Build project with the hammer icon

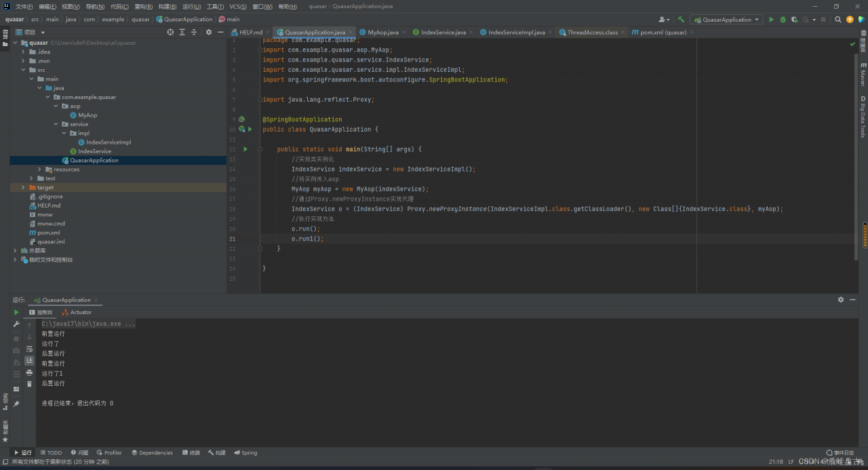click(681, 20)
